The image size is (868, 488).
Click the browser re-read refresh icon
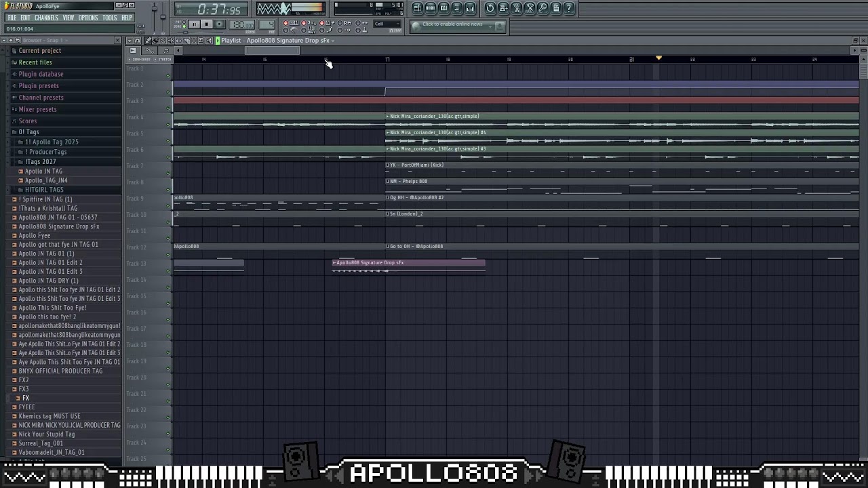[18, 40]
